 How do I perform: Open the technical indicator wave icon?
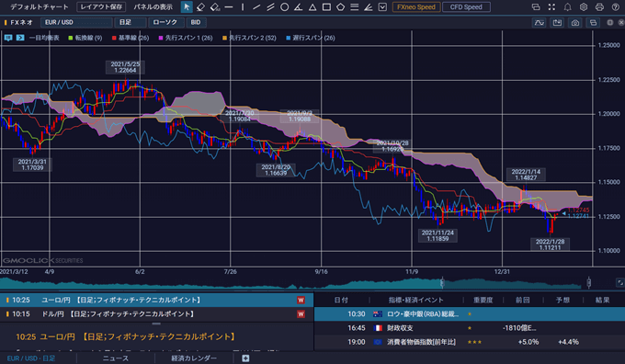click(539, 23)
